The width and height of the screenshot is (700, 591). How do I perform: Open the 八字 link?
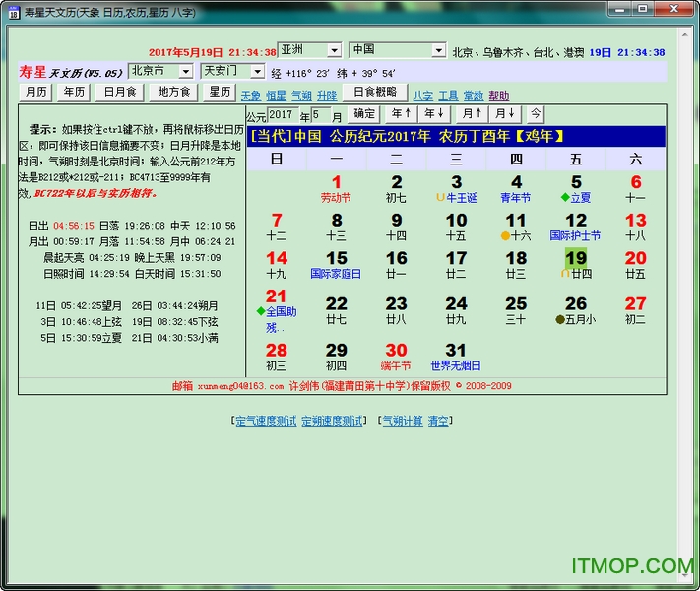[x=422, y=96]
